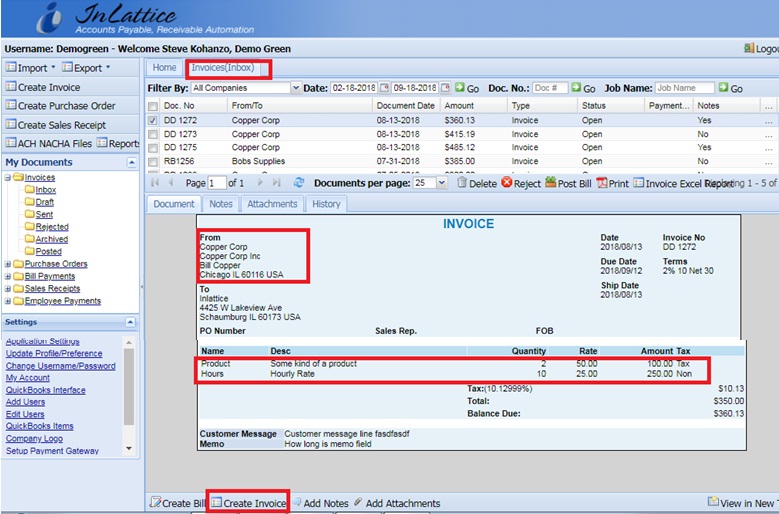
Task: Open calendar picker for start date
Action: (384, 88)
